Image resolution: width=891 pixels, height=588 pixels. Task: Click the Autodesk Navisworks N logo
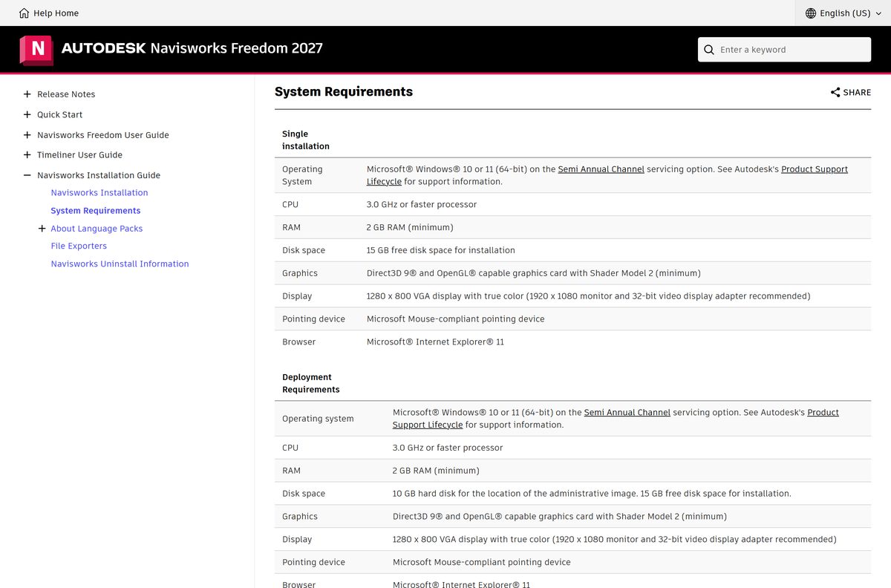[x=36, y=50]
